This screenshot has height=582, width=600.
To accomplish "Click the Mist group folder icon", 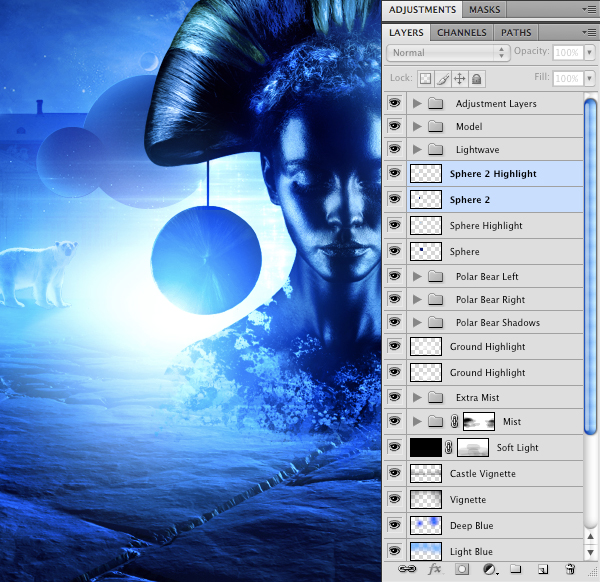I will pyautogui.click(x=435, y=422).
